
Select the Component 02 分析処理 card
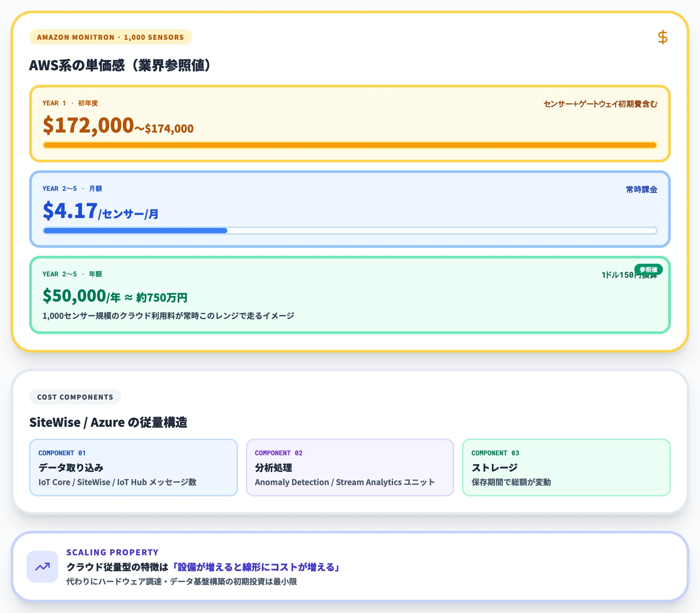pyautogui.click(x=350, y=467)
